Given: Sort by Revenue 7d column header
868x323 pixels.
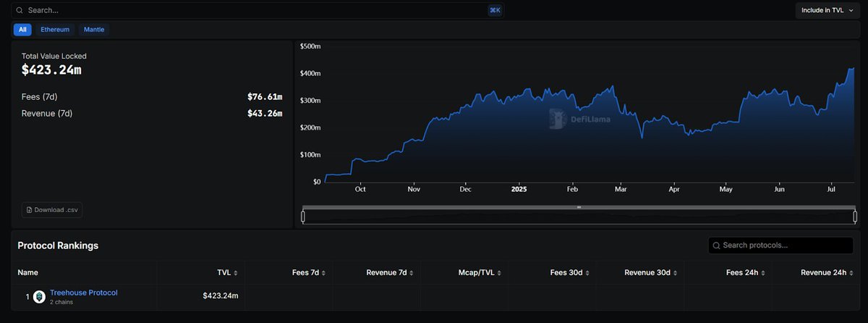Looking at the screenshot, I should coord(390,273).
